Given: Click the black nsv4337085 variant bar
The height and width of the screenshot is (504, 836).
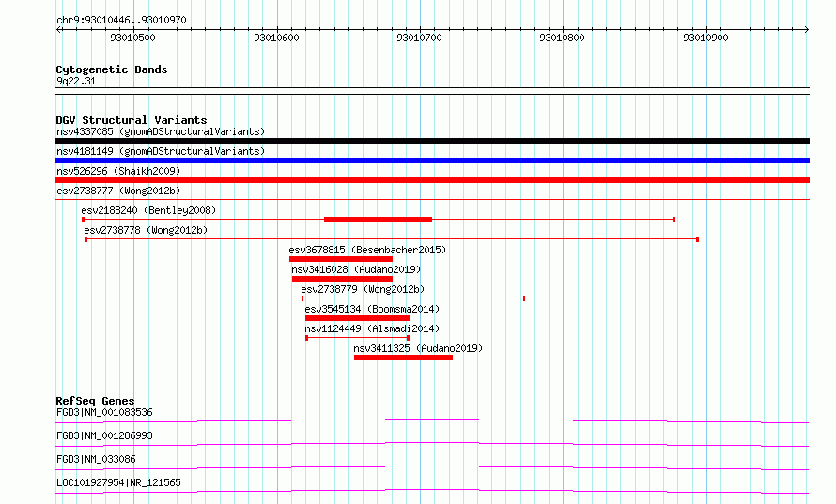Looking at the screenshot, I should click(432, 141).
